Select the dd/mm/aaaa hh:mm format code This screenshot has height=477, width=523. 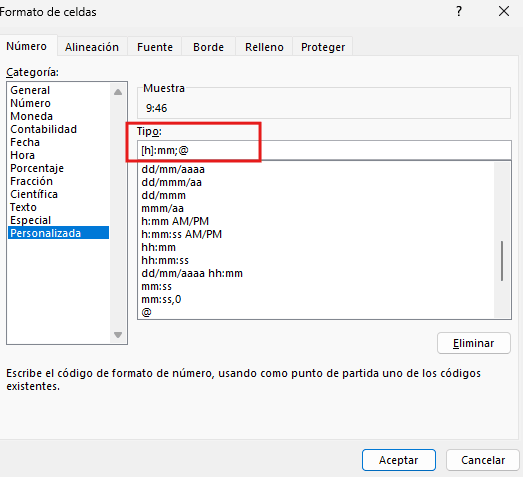point(316,273)
